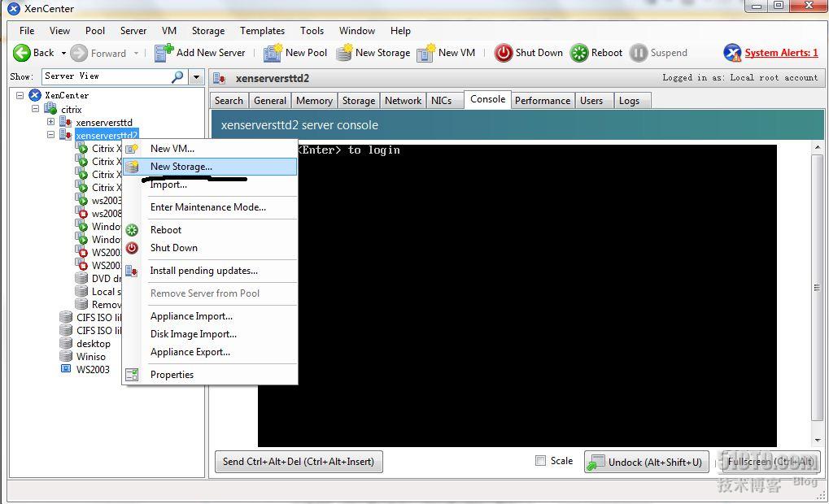Choose New Storage... from context menu
The width and height of the screenshot is (829, 504).
[x=210, y=167]
